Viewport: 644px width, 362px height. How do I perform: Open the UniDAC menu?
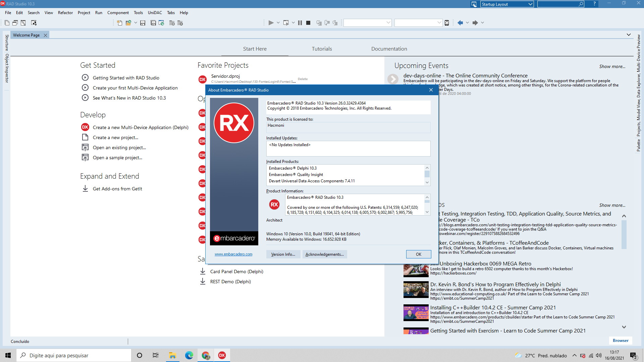[x=155, y=13]
